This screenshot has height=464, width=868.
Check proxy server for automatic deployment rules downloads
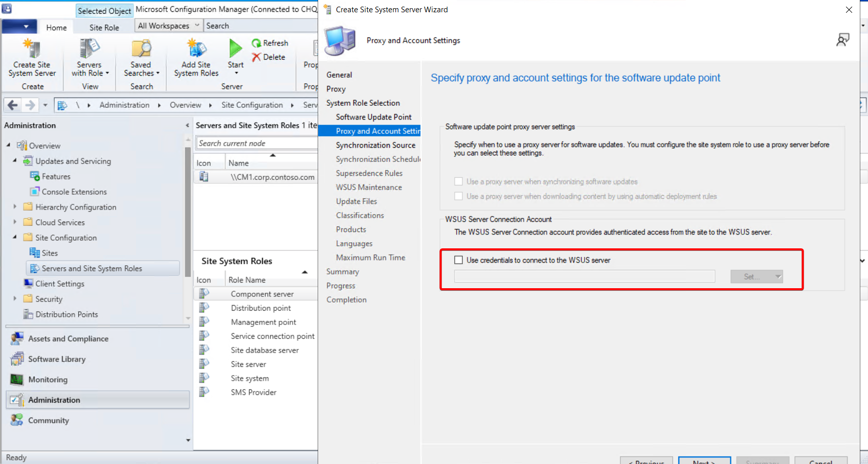click(458, 196)
